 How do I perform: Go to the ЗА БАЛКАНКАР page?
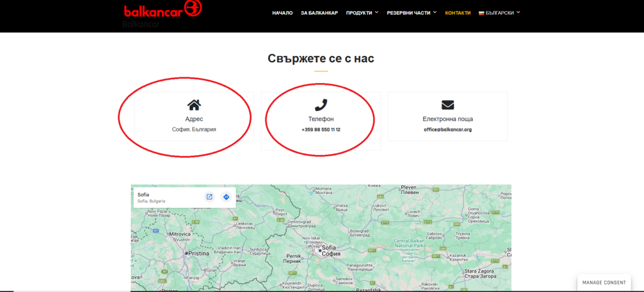(319, 13)
